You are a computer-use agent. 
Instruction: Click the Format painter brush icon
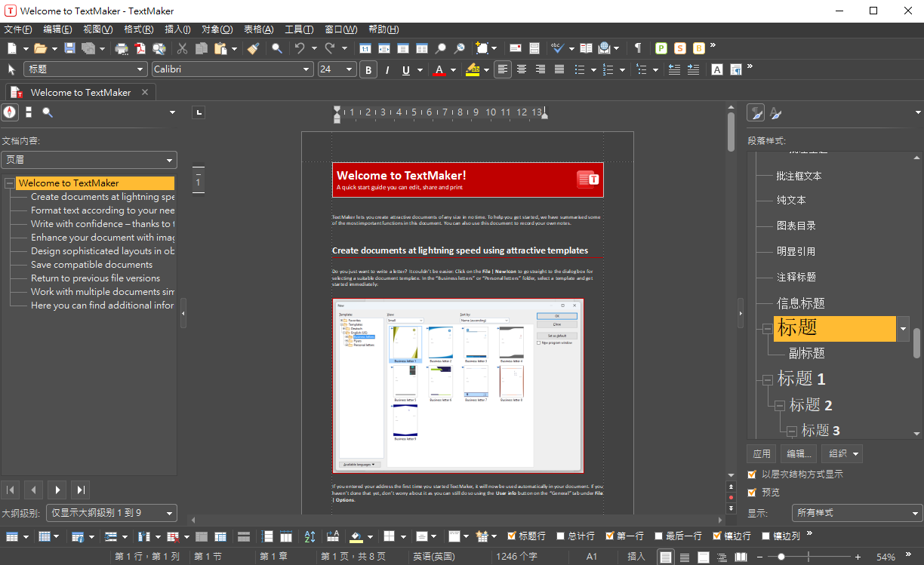tap(253, 48)
